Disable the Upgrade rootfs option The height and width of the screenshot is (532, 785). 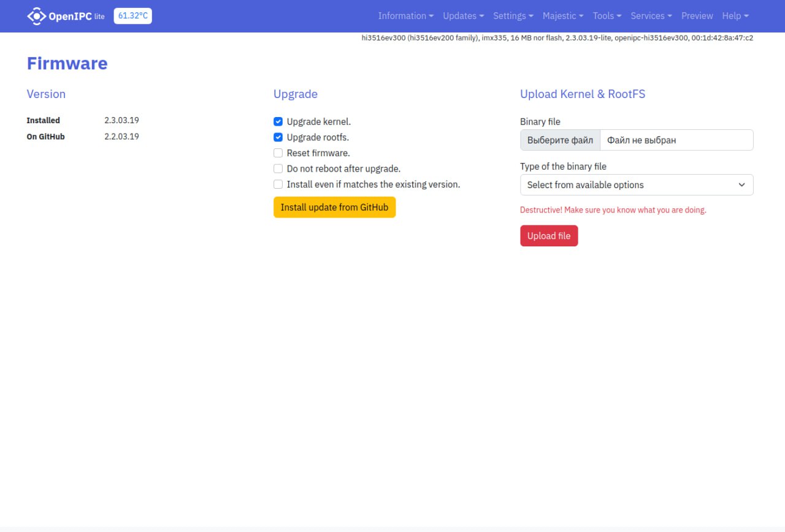pyautogui.click(x=278, y=137)
